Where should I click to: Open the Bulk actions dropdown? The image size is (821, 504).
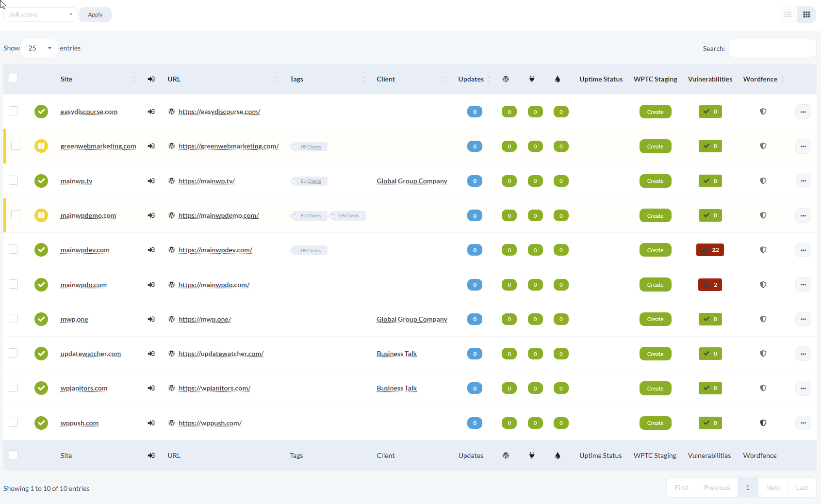[41, 15]
